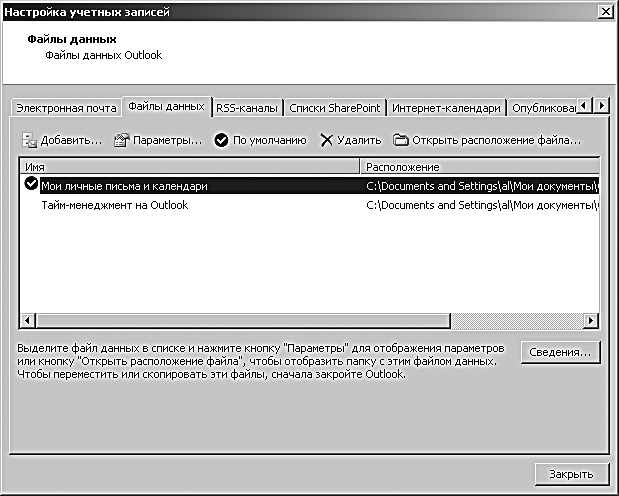Open file location folder icon
The image size is (619, 496).
tap(400, 141)
